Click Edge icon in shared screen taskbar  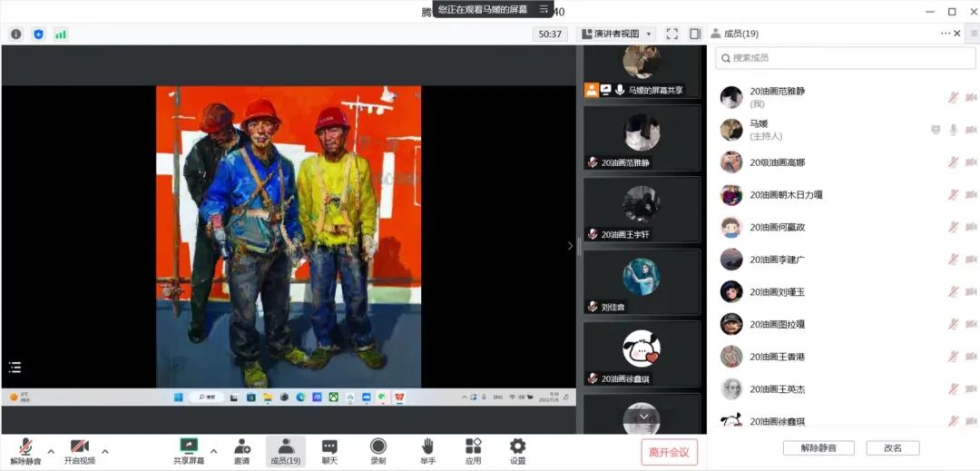tap(300, 397)
